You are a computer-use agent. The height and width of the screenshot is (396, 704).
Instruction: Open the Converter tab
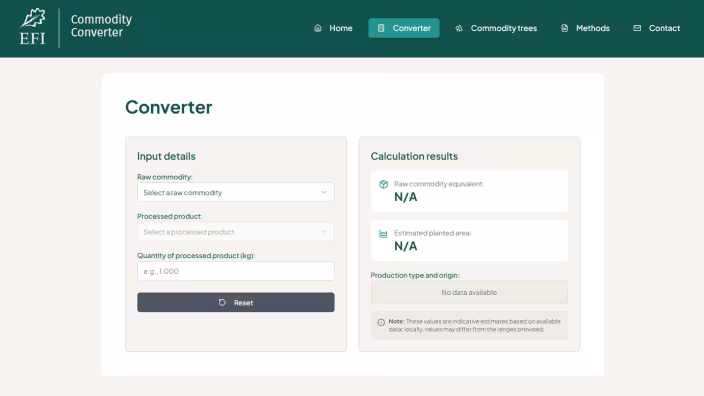tap(404, 28)
